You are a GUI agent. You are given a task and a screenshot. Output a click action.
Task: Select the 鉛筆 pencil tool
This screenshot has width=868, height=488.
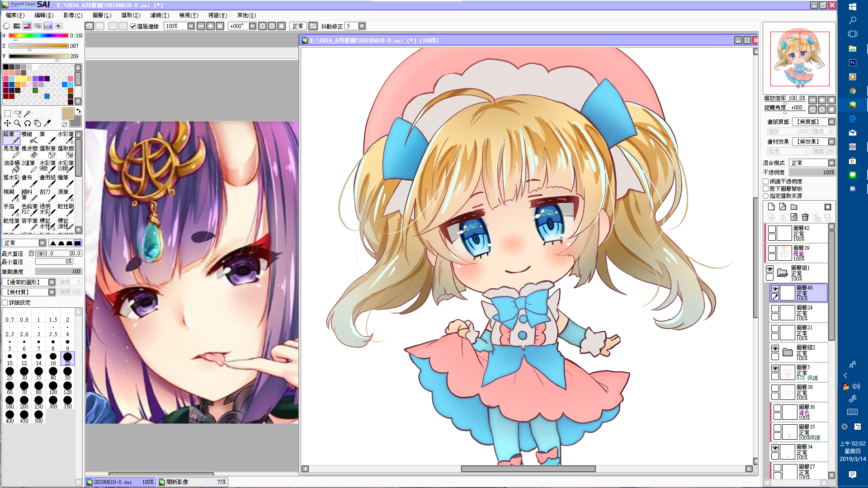11,137
